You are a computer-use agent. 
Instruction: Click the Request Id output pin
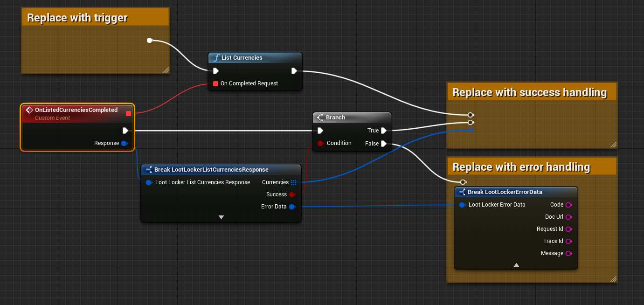click(568, 229)
